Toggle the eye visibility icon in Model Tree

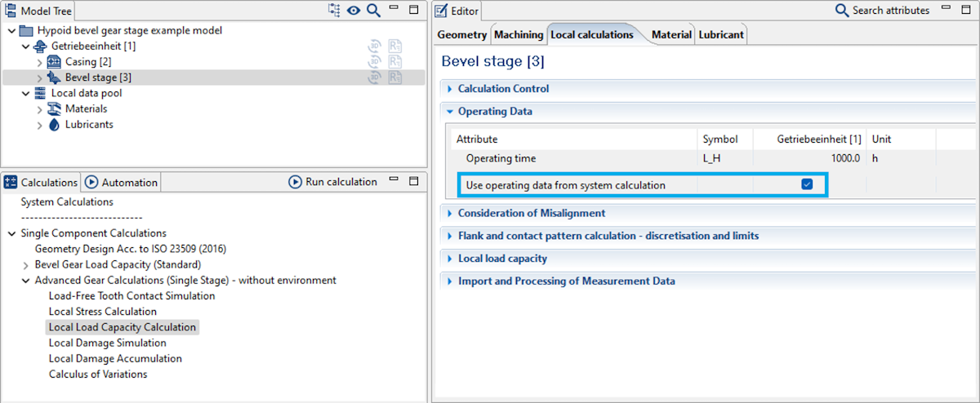point(354,11)
